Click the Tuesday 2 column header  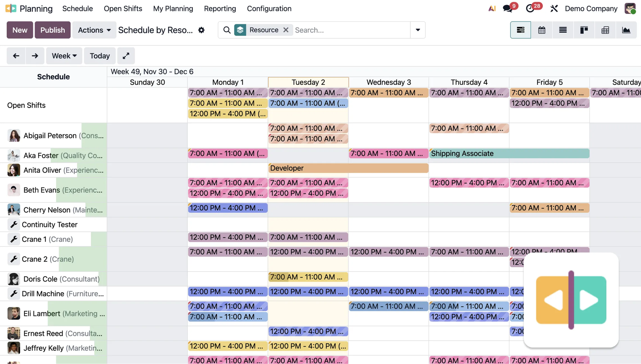coord(308,82)
